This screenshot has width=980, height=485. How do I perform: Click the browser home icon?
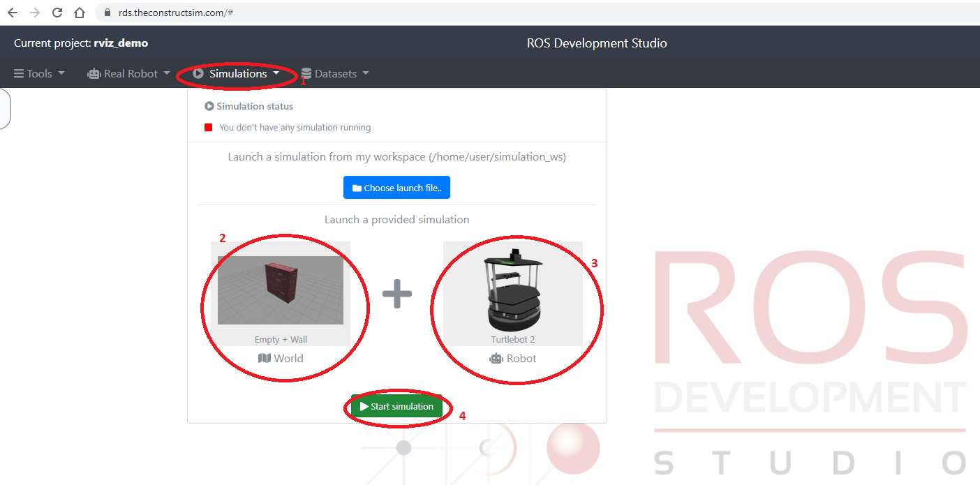[x=80, y=13]
